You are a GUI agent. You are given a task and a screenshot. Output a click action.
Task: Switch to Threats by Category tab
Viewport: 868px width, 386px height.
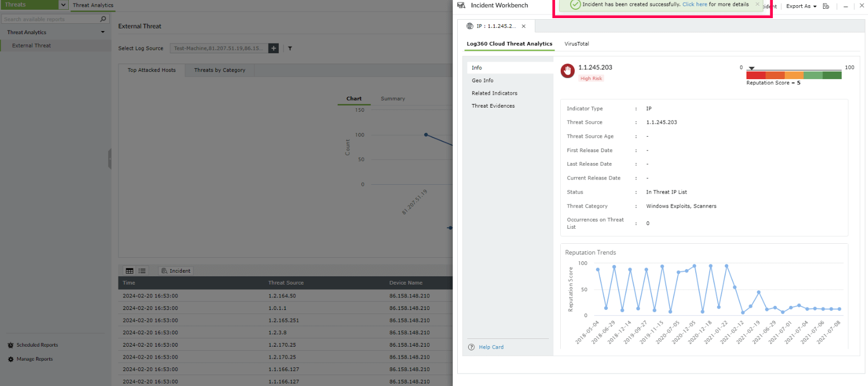220,70
